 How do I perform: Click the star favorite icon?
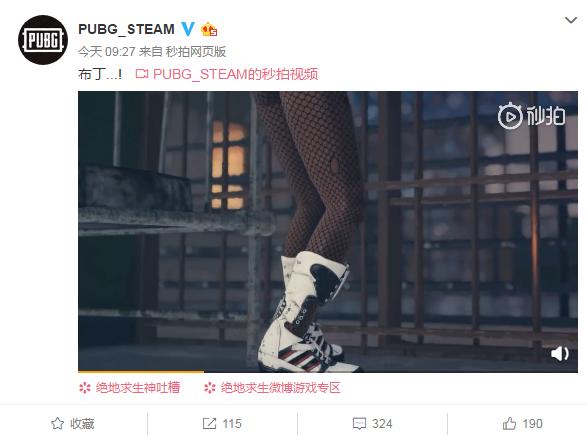click(x=57, y=423)
